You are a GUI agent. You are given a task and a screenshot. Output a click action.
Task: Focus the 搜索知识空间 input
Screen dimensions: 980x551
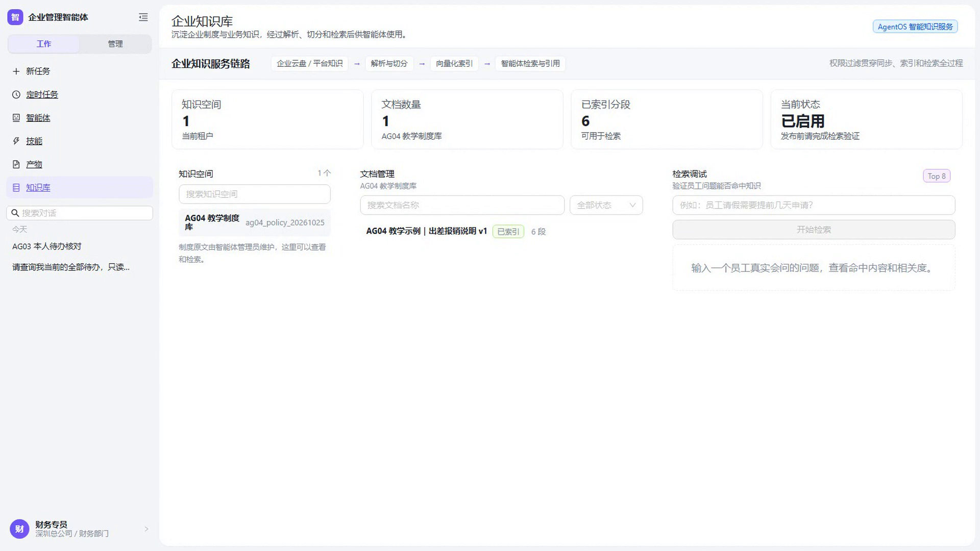pos(254,194)
